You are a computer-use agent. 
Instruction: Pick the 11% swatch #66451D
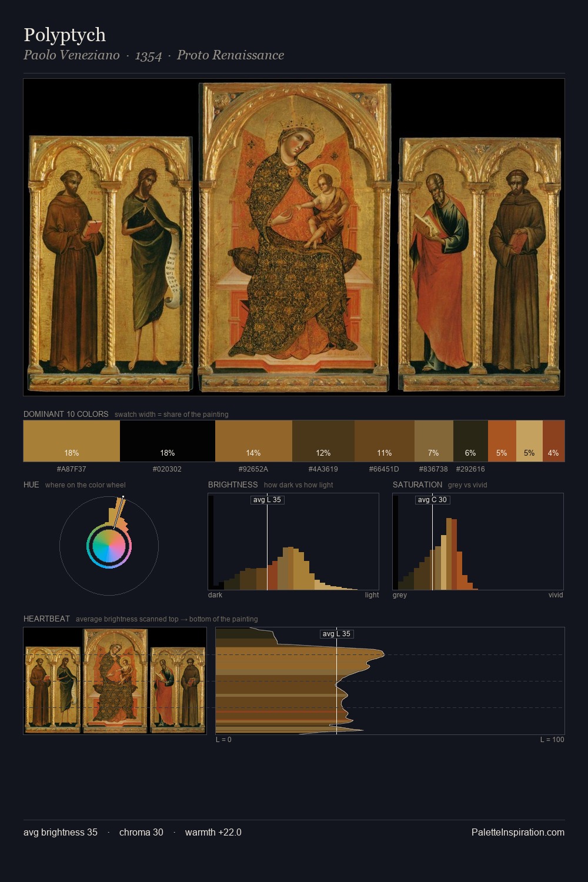385,441
